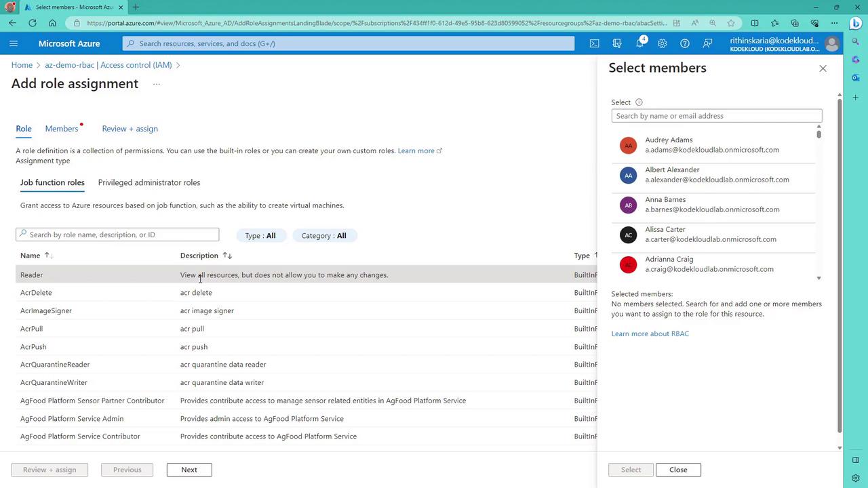Open the Bing Copilot sidebar icon
This screenshot has height=488, width=868.
point(856,23)
